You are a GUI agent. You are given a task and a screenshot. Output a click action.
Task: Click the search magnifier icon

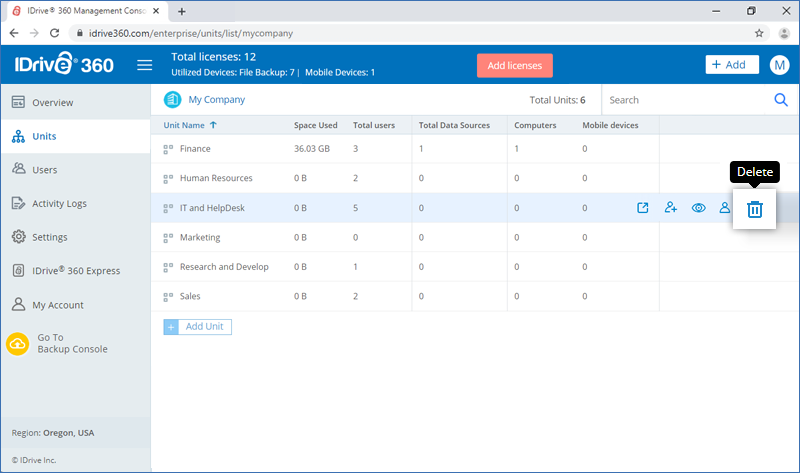click(x=781, y=100)
